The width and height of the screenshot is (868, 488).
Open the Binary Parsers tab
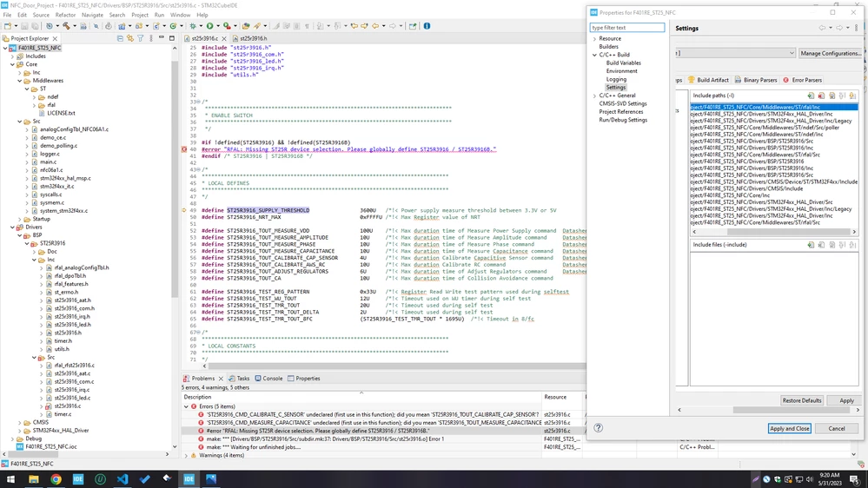point(756,80)
